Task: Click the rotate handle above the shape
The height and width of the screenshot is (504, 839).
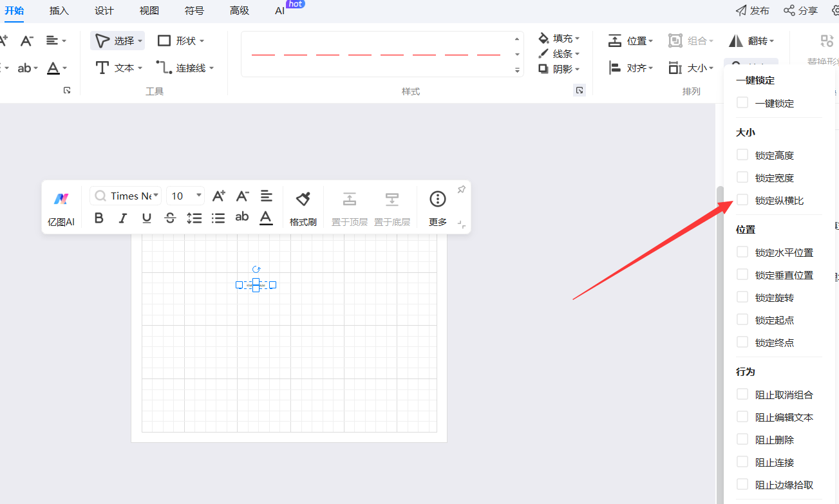Action: [256, 270]
